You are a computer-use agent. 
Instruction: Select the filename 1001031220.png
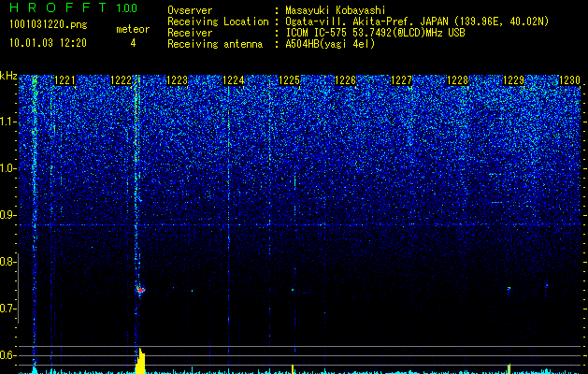(48, 24)
